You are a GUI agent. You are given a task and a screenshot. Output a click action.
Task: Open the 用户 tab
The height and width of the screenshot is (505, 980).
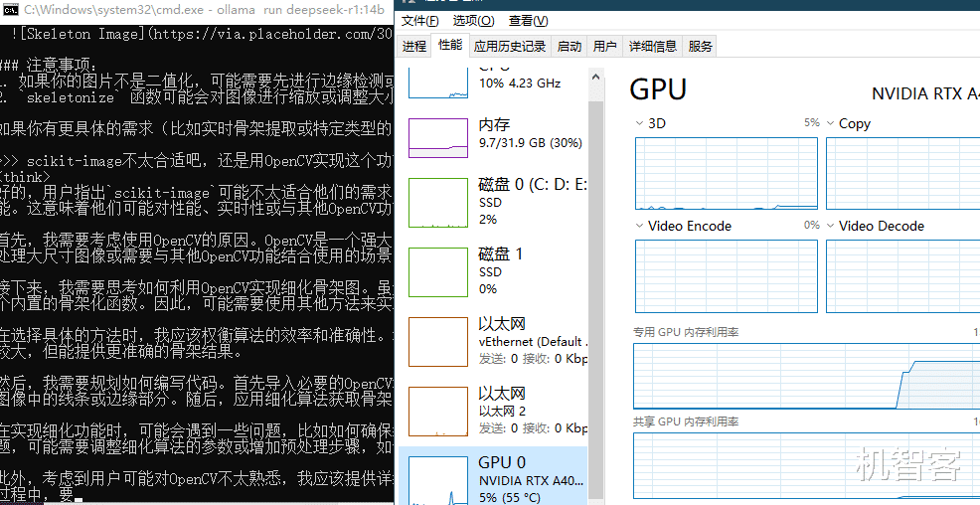tap(604, 47)
